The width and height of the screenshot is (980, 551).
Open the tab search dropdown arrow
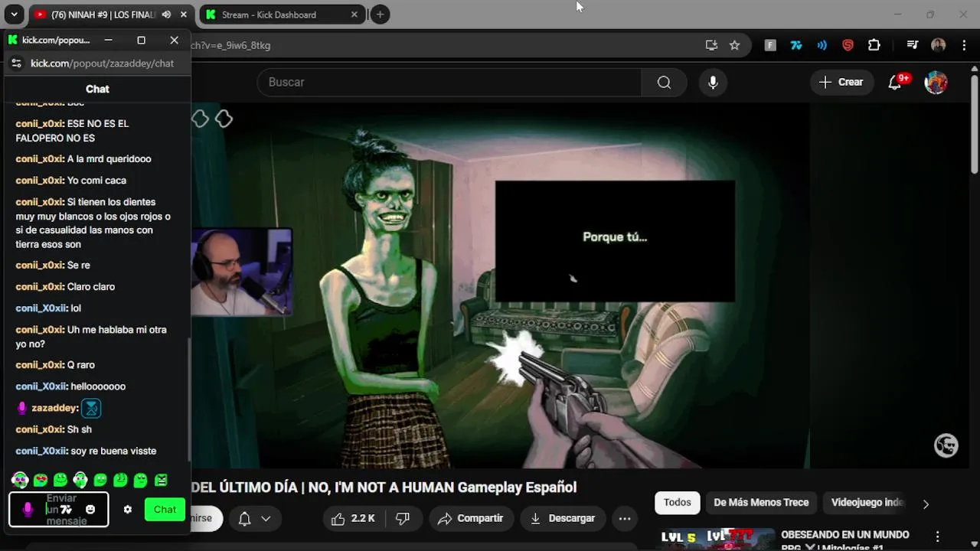point(14,15)
